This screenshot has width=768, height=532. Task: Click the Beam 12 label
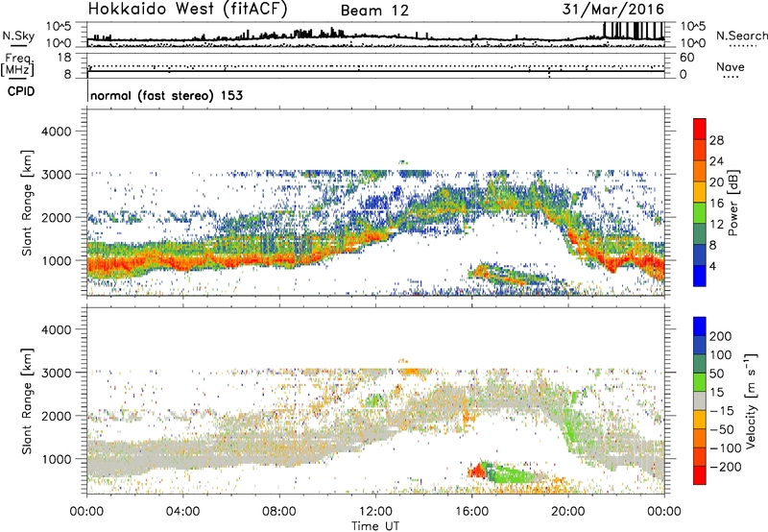coord(374,11)
